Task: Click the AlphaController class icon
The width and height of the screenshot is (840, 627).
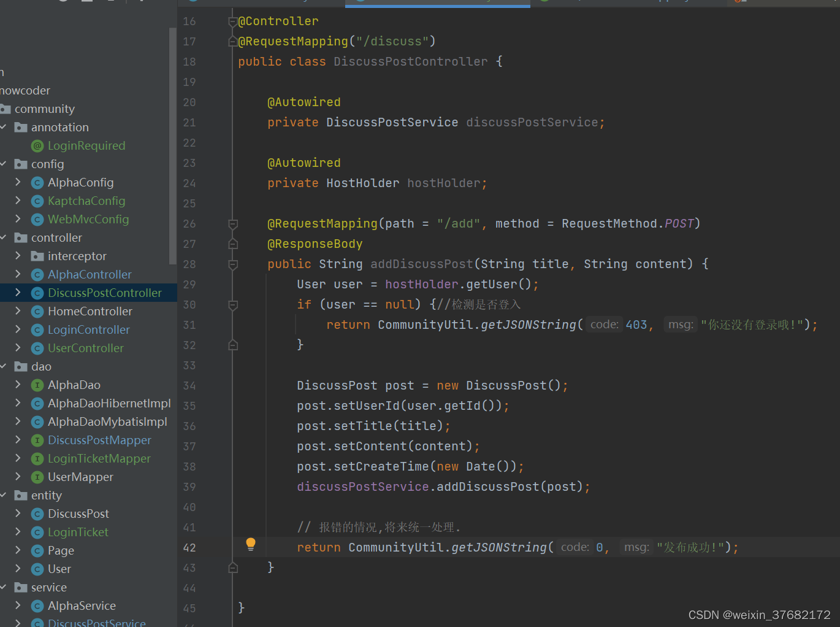Action: (37, 275)
